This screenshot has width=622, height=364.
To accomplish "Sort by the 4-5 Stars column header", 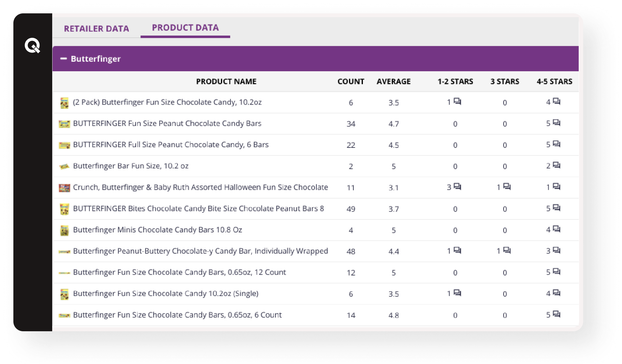I will click(554, 81).
